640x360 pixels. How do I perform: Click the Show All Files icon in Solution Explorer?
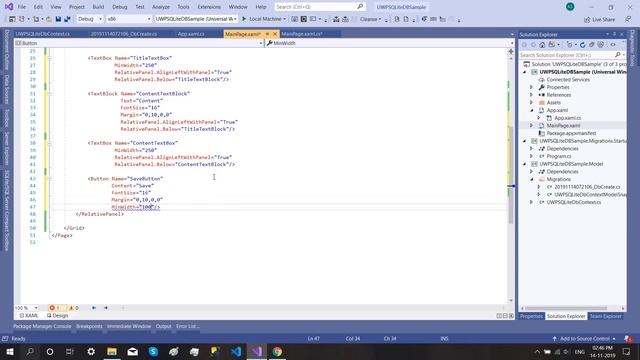pyautogui.click(x=600, y=44)
